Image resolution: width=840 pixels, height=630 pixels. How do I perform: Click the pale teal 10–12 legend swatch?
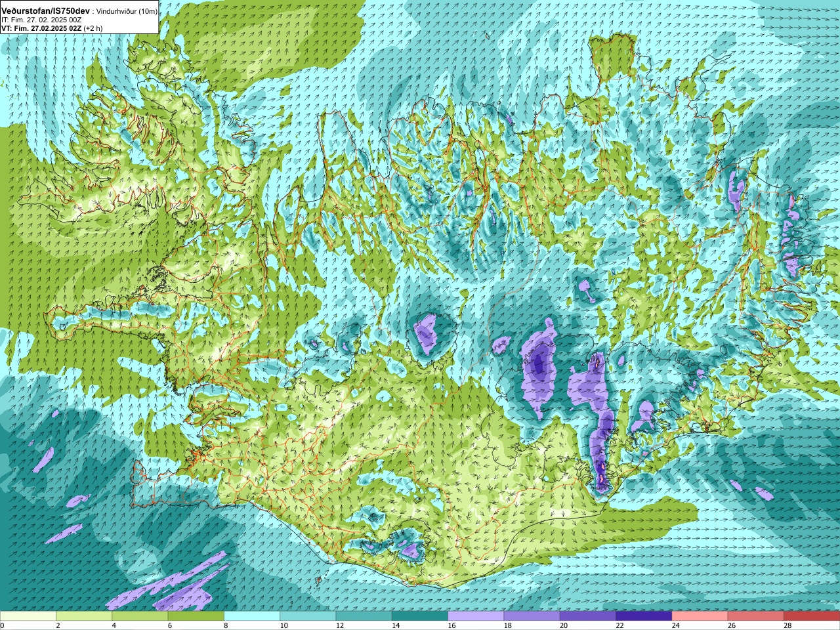pos(308,616)
